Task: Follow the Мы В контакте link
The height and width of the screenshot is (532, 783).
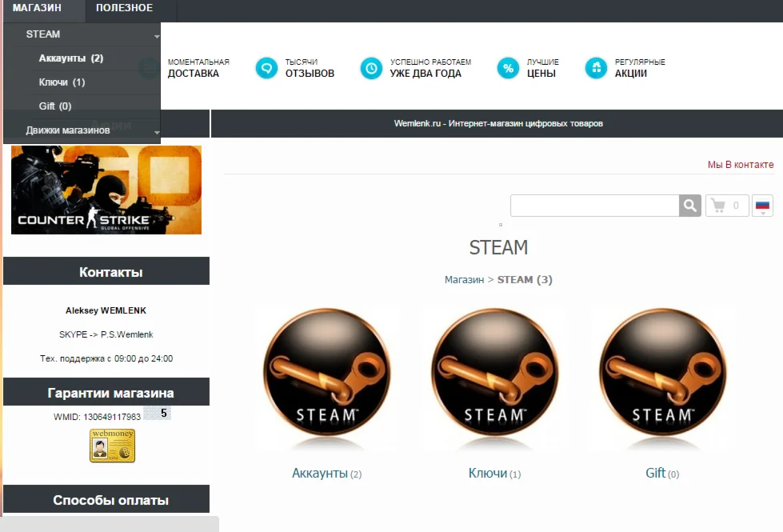Action: pyautogui.click(x=741, y=165)
